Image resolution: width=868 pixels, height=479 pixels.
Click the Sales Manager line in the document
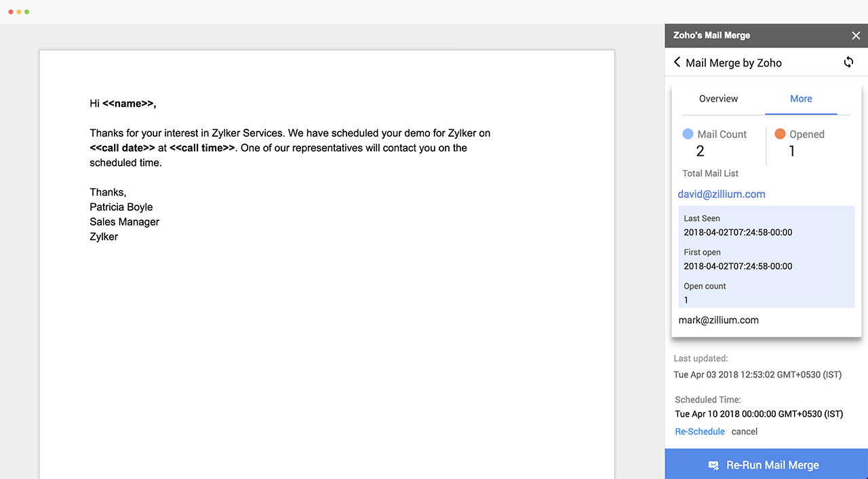click(x=125, y=222)
